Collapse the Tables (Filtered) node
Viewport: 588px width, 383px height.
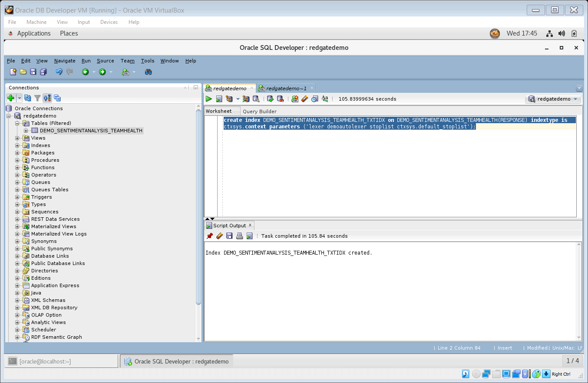17,123
